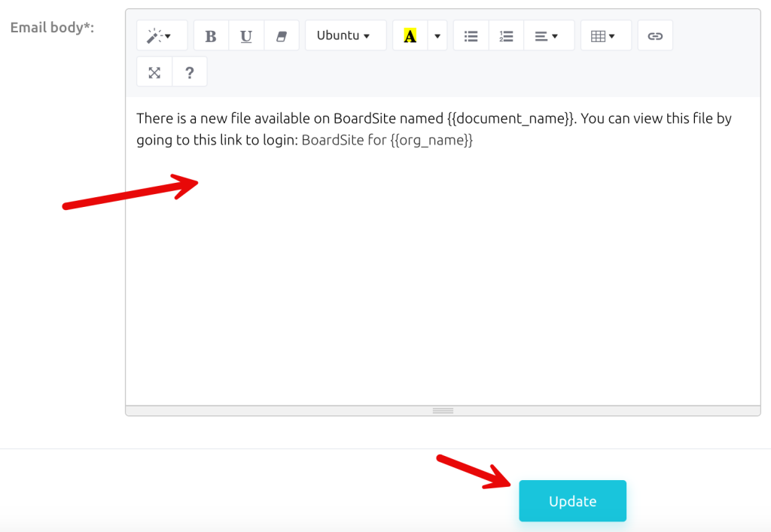Toggle bold formatting
The image size is (771, 532).
[211, 36]
